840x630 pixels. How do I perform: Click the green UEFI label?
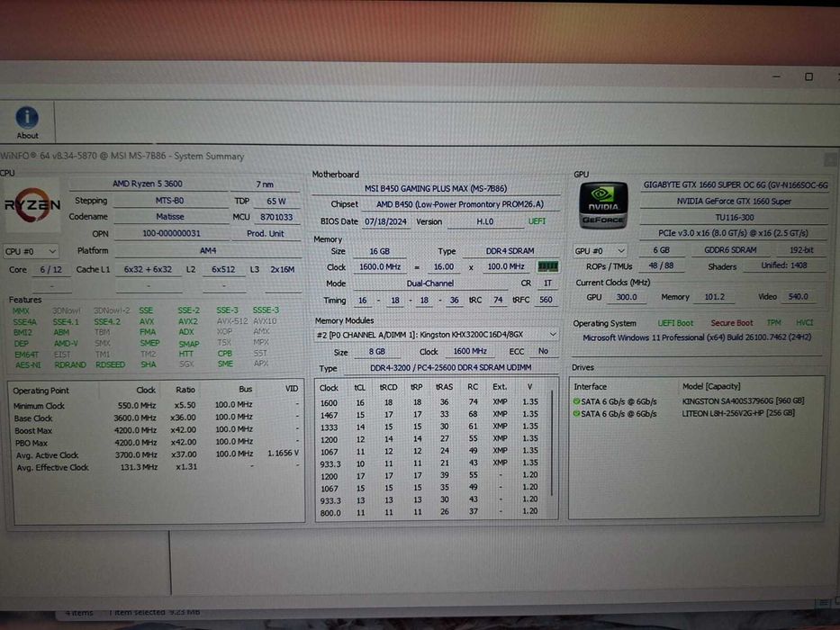click(x=537, y=221)
